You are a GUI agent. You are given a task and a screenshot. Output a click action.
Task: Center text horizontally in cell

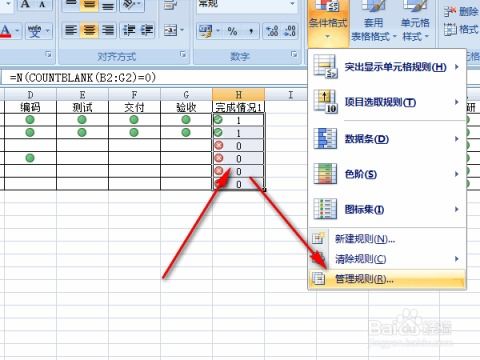pos(89,31)
